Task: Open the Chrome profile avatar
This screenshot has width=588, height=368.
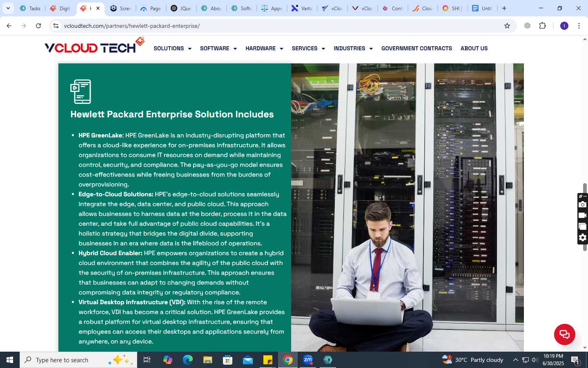Action: coord(564,26)
